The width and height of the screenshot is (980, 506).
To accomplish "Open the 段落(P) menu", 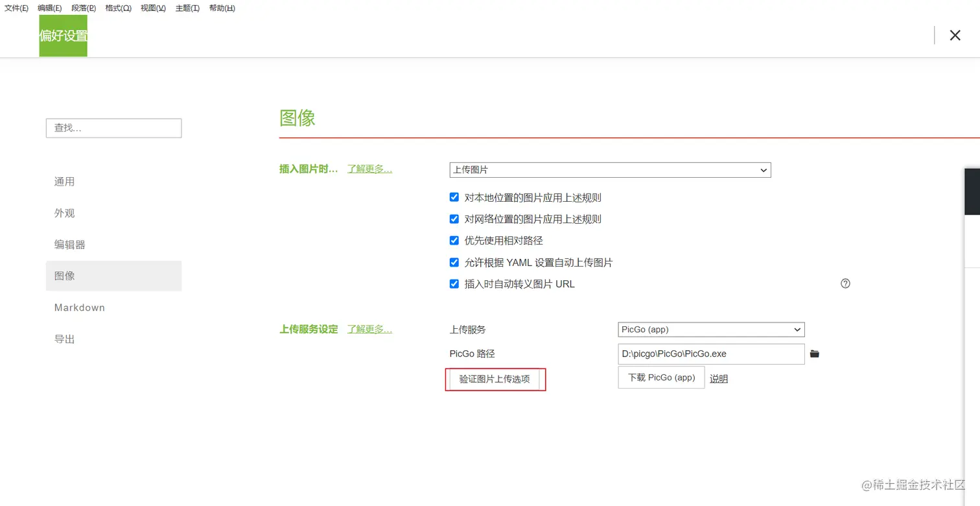I will click(x=84, y=8).
